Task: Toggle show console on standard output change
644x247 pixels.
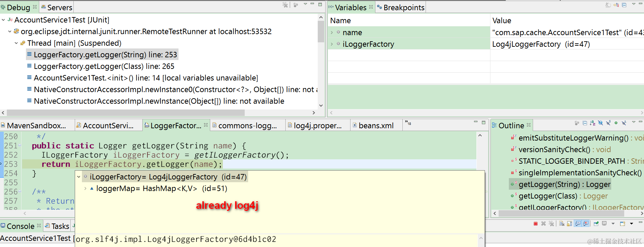Action: [577, 223]
